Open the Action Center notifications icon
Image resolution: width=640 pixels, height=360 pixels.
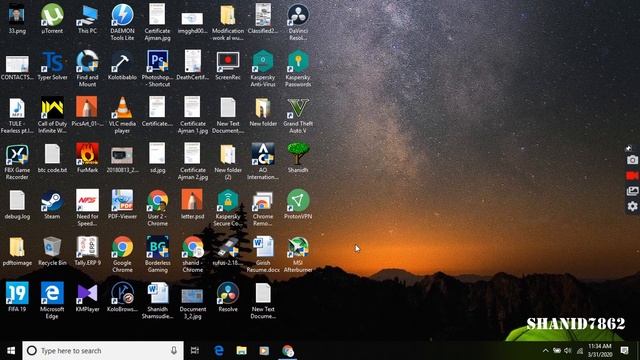[624, 351]
